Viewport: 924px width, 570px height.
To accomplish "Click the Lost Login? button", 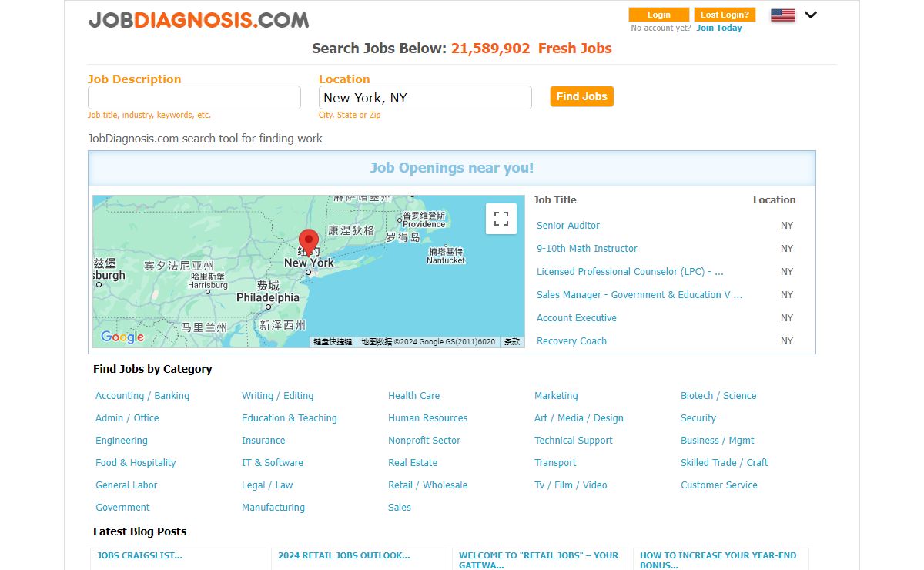I will tap(725, 15).
